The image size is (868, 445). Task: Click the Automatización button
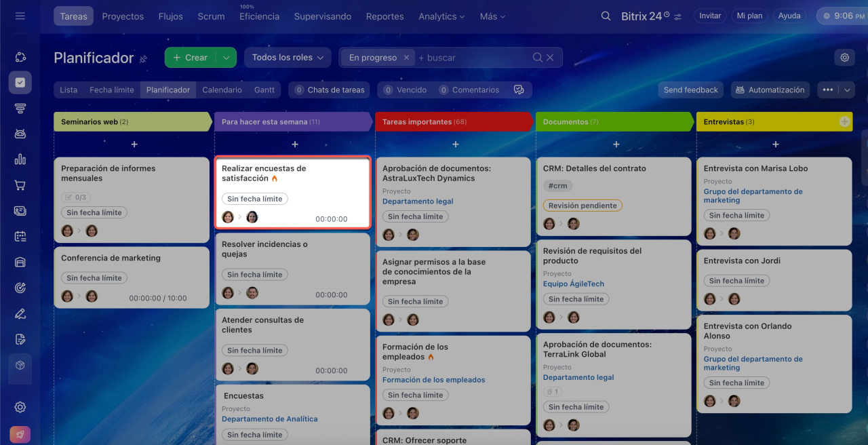coord(770,90)
